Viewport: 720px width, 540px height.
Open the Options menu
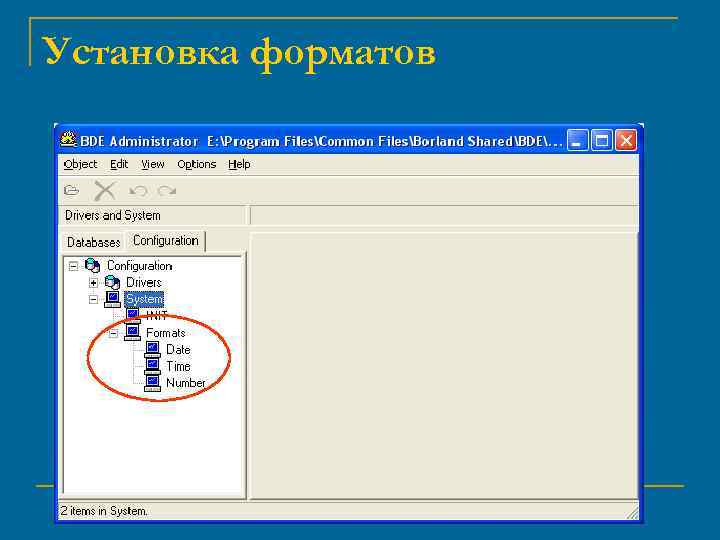click(x=197, y=164)
